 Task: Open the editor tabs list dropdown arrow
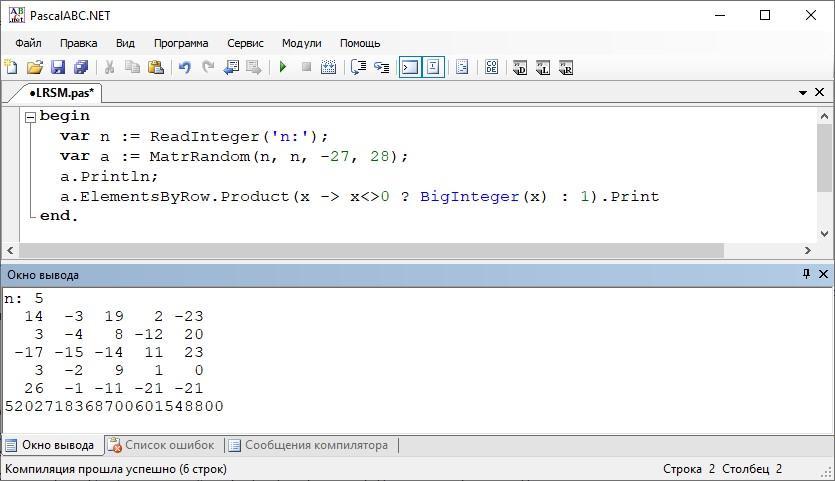(x=802, y=93)
